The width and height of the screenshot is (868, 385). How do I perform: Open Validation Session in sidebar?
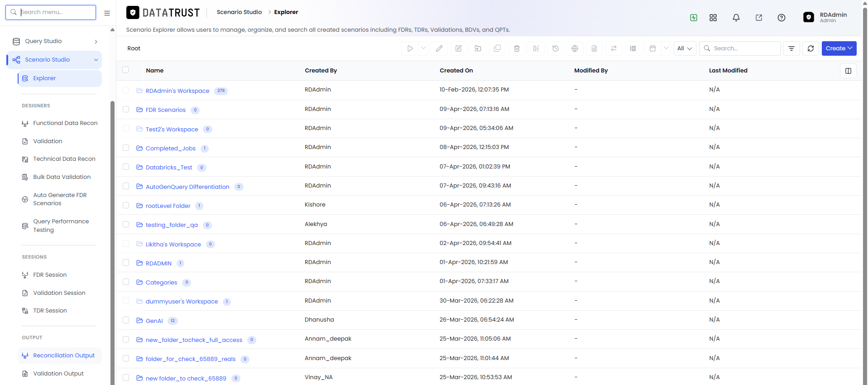click(60, 293)
